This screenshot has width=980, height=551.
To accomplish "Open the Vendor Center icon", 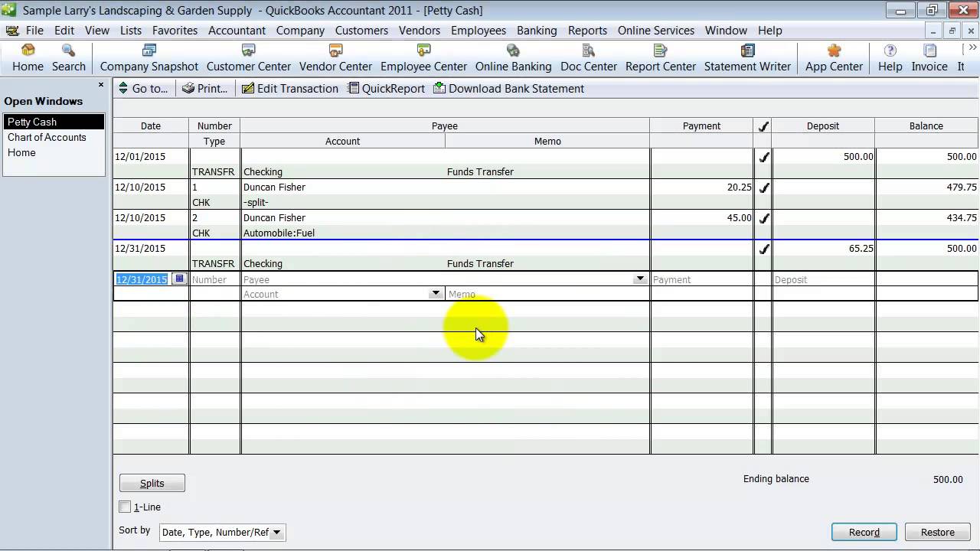I will [335, 58].
